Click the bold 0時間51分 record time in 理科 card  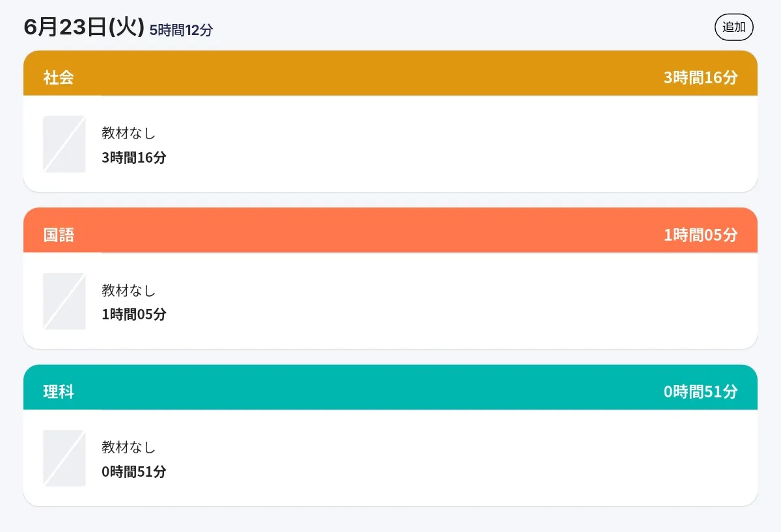tap(134, 472)
